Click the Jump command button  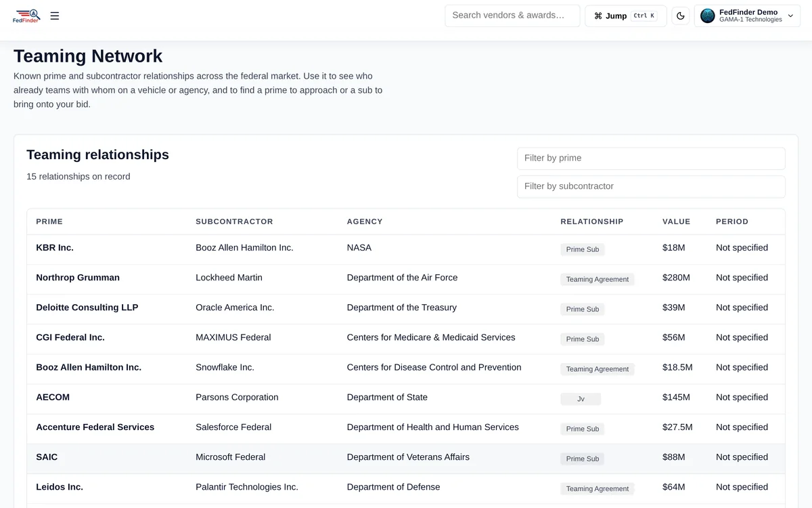click(x=626, y=16)
